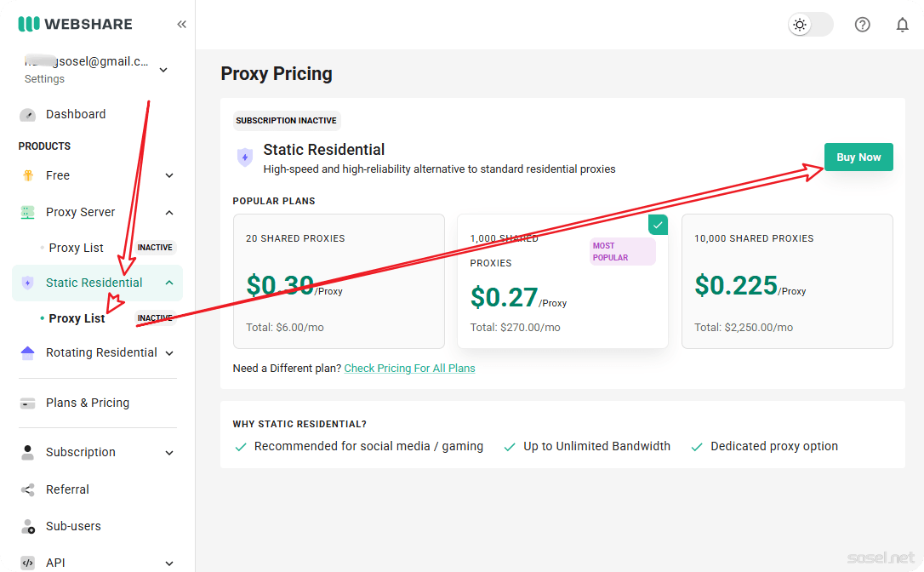The height and width of the screenshot is (572, 924).
Task: Collapse the sidebar with double-chevron icon
Action: pyautogui.click(x=181, y=25)
